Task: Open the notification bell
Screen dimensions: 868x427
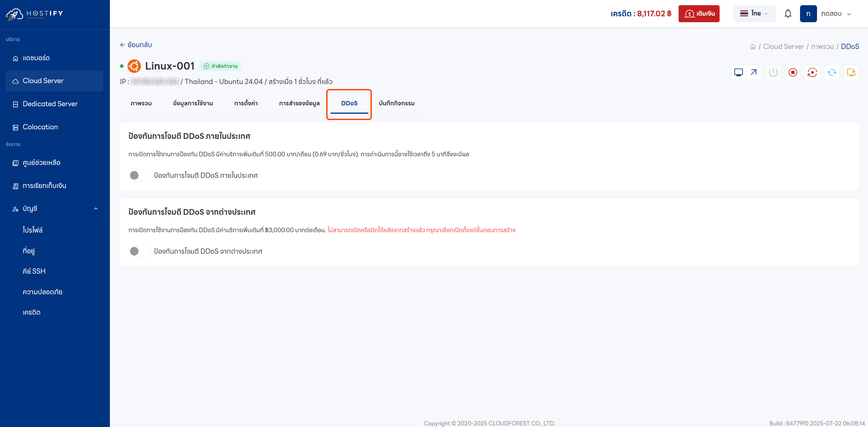Action: tap(788, 14)
